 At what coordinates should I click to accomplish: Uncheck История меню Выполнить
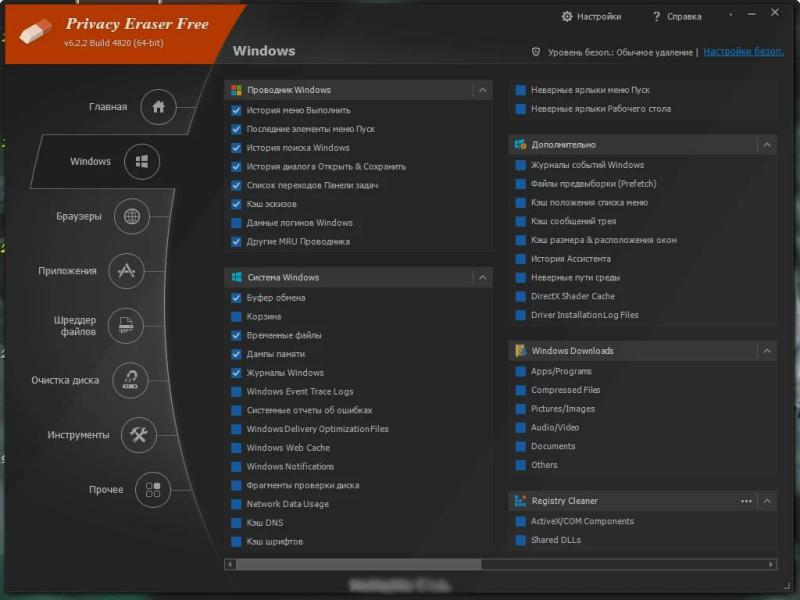pos(236,110)
